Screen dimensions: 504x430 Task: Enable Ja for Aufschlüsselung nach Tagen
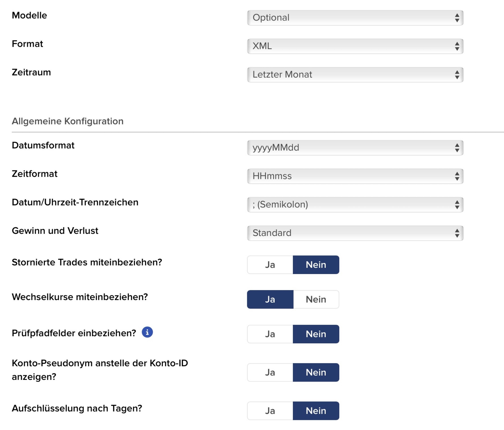click(270, 411)
